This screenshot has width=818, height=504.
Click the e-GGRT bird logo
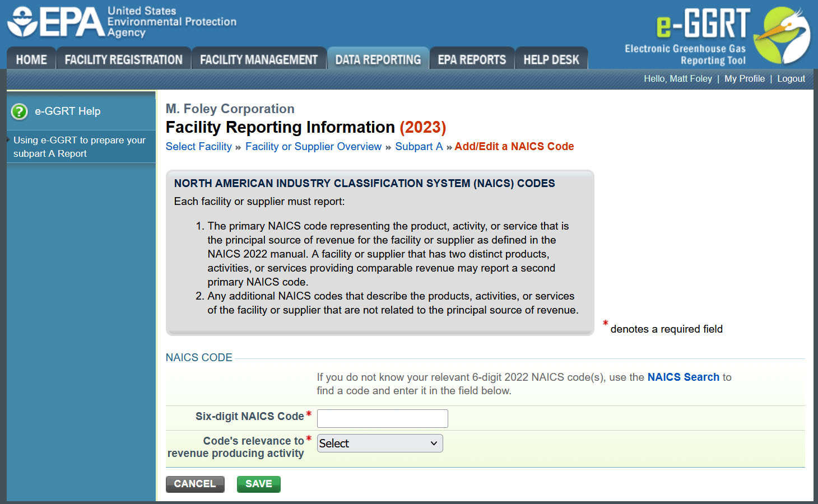(782, 35)
